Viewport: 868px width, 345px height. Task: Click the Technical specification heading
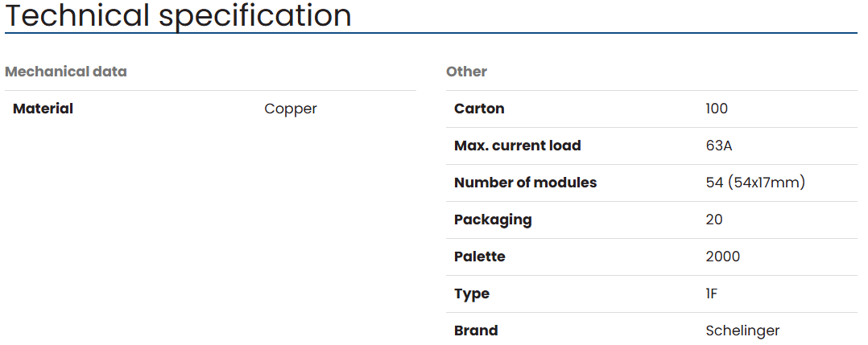point(178,15)
